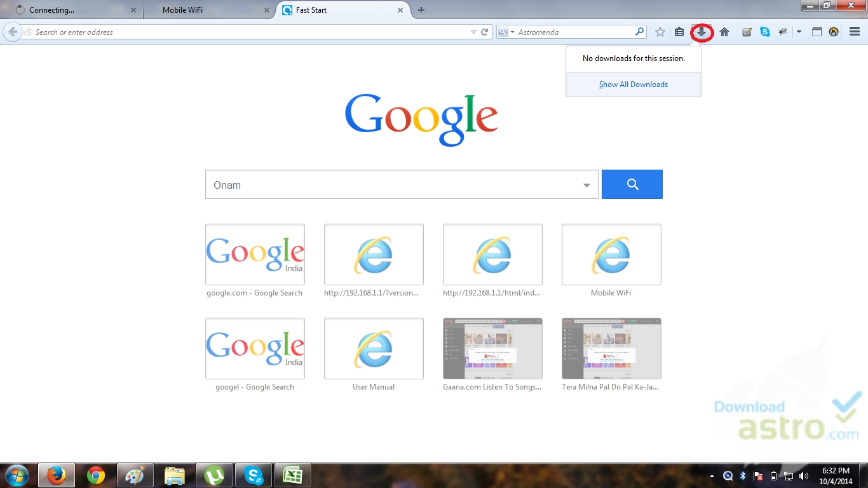This screenshot has height=488, width=868.
Task: Click the Downloads arrow toolbar icon
Action: click(702, 32)
